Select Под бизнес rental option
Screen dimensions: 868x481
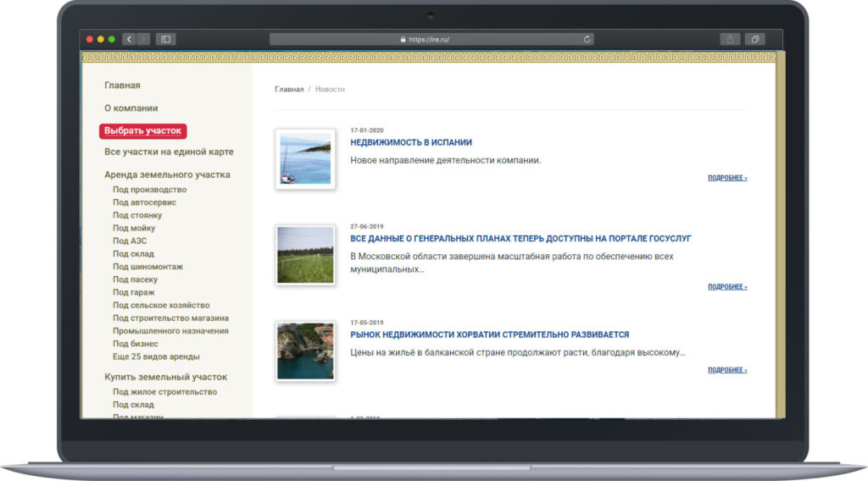coord(135,344)
